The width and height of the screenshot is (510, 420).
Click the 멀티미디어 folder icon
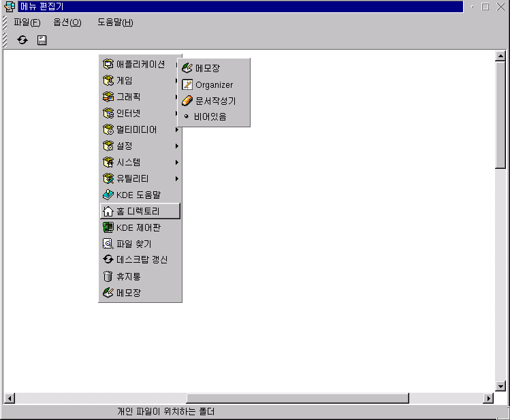[x=108, y=129]
